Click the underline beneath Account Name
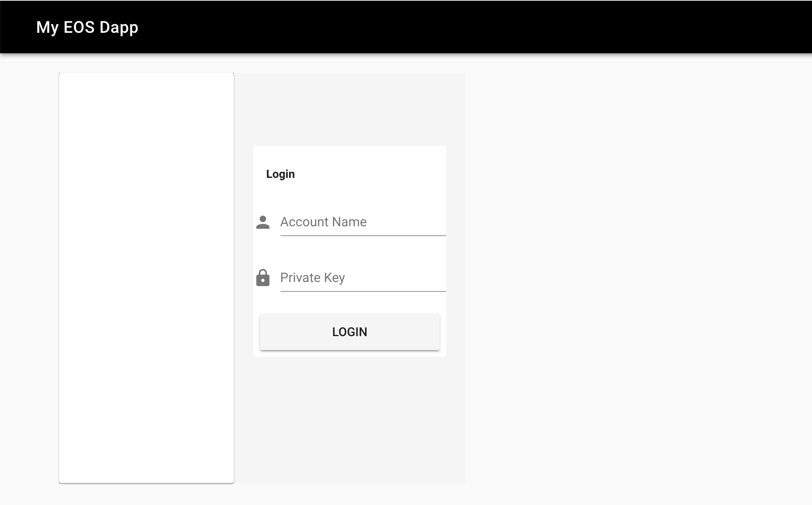The width and height of the screenshot is (812, 505). [363, 235]
